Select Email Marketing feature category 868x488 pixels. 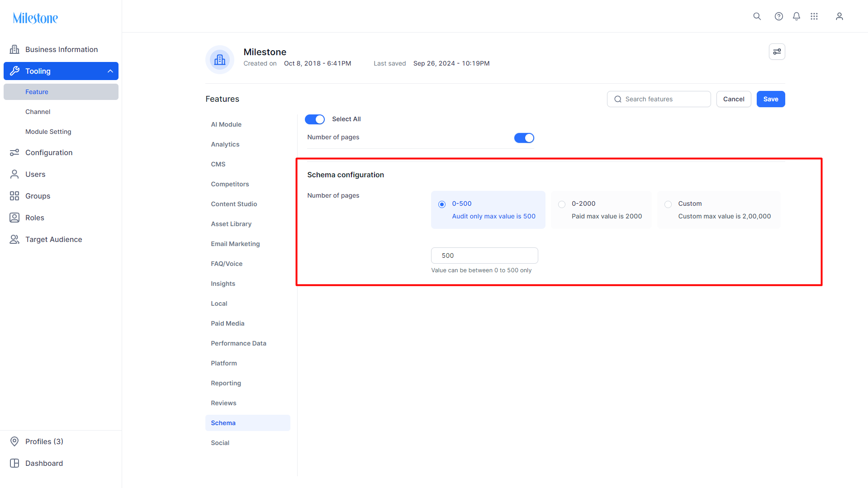point(248,244)
